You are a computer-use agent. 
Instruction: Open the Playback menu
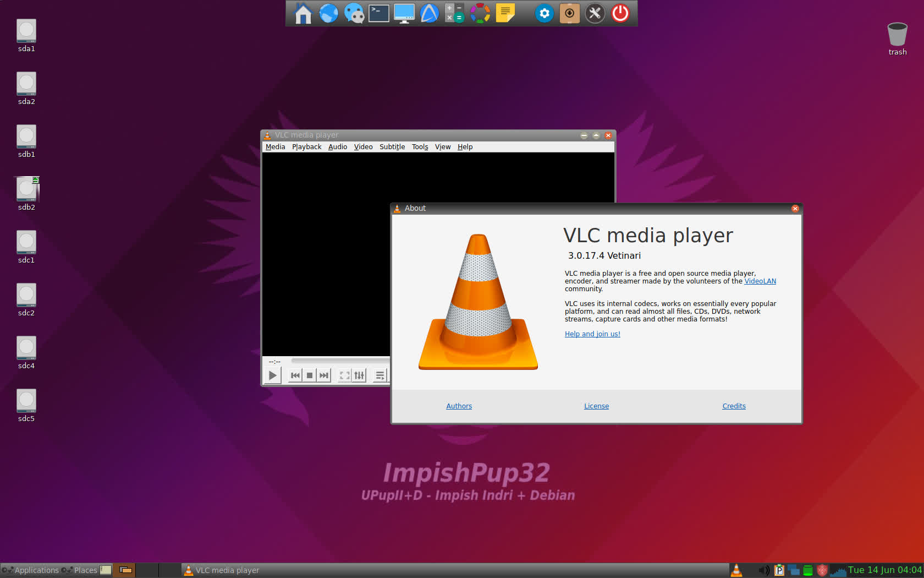[307, 147]
